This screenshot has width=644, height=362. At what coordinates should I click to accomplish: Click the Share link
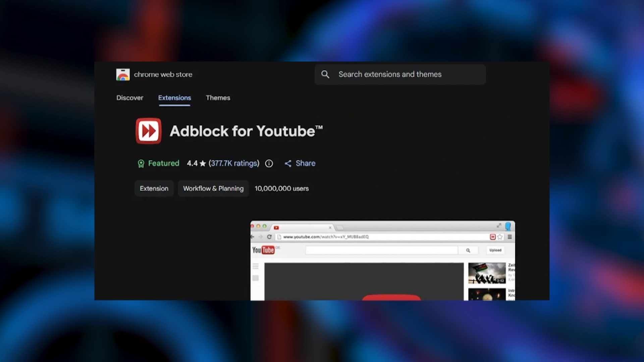coord(306,164)
